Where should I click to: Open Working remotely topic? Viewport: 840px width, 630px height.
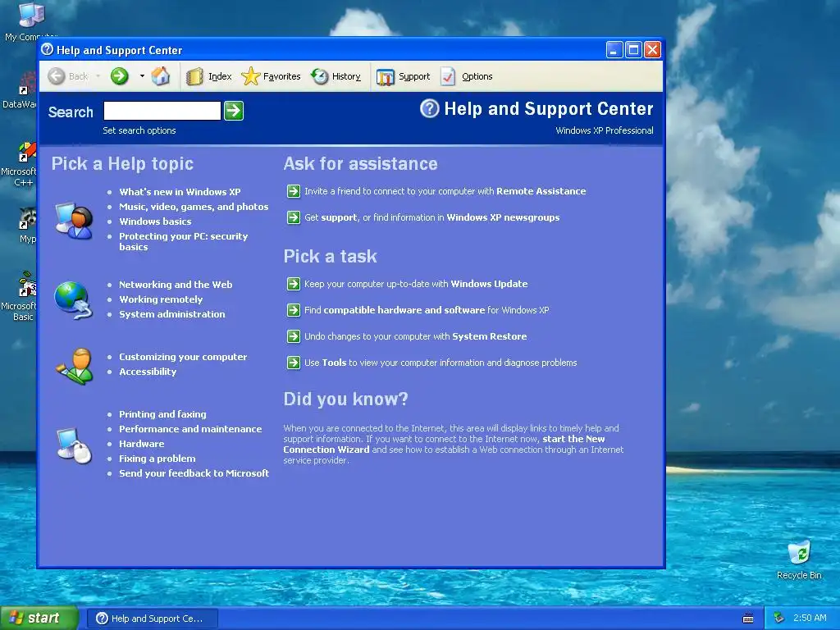point(161,299)
